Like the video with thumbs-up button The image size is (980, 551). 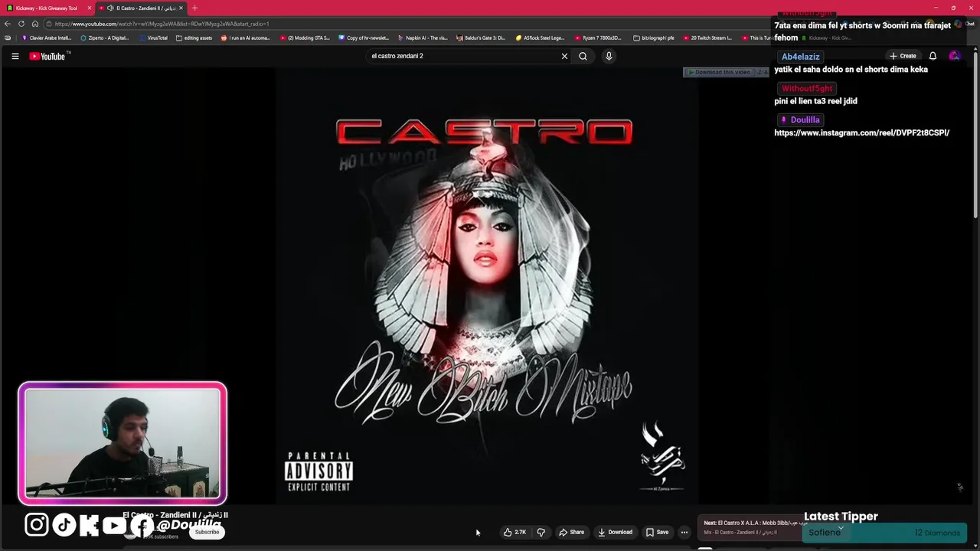[514, 532]
